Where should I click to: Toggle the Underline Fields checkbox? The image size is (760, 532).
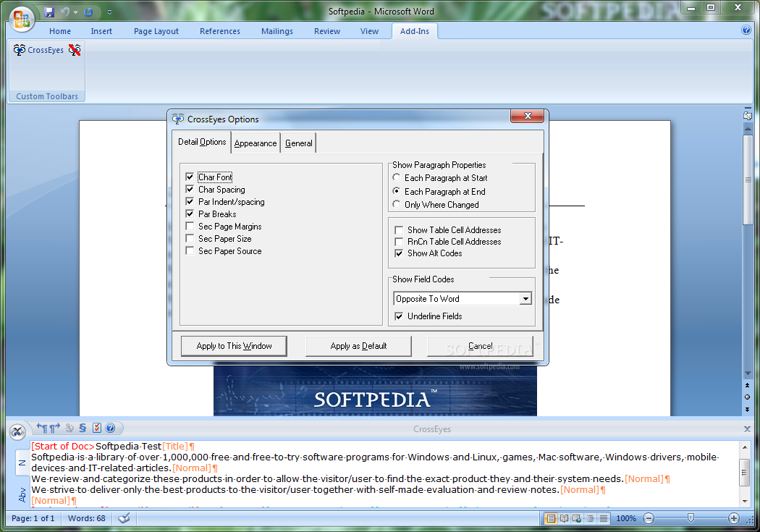click(x=399, y=316)
